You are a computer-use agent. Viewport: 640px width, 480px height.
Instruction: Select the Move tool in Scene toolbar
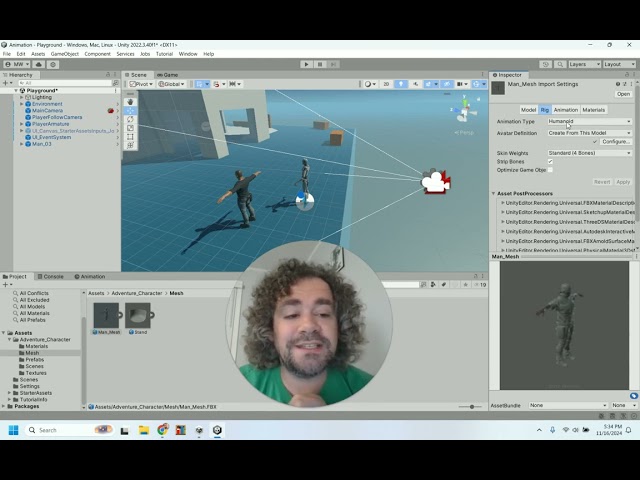pos(131,111)
